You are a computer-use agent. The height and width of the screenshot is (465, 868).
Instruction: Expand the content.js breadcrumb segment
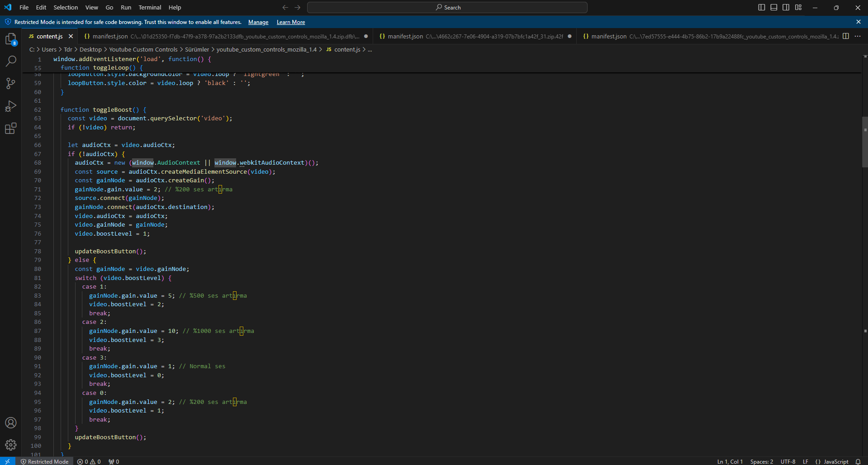tap(343, 49)
